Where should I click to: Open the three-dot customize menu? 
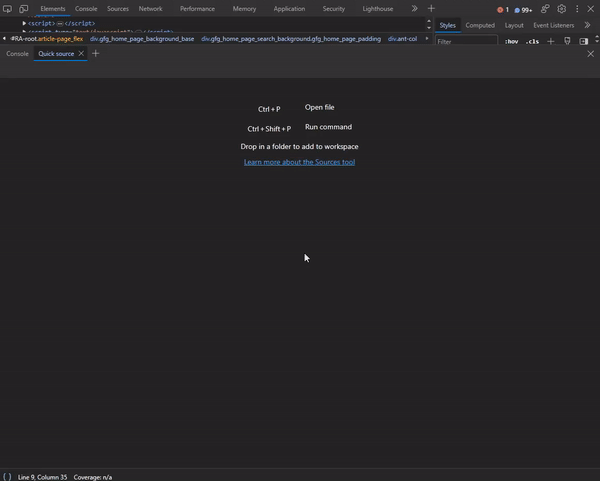(x=577, y=8)
